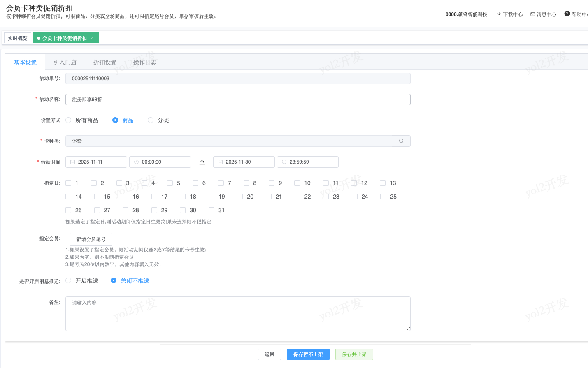This screenshot has height=368, width=588.
Task: Check the day 3 checkbox
Action: pos(119,183)
